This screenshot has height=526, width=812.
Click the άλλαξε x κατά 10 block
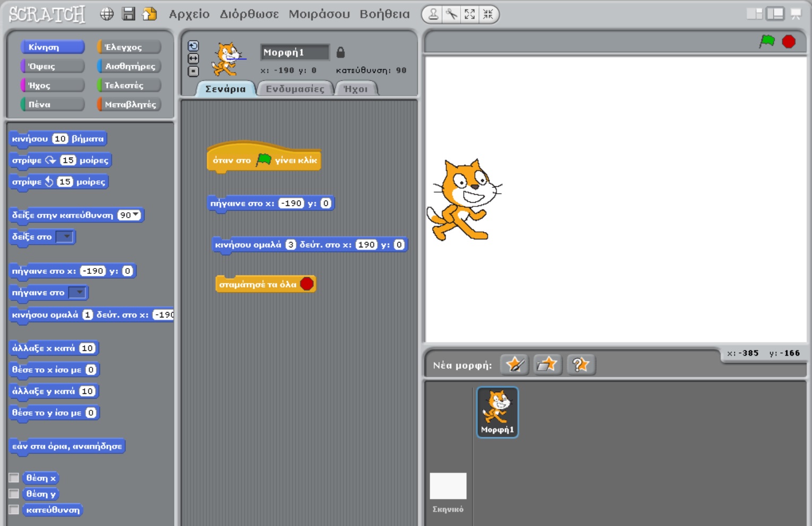(54, 349)
